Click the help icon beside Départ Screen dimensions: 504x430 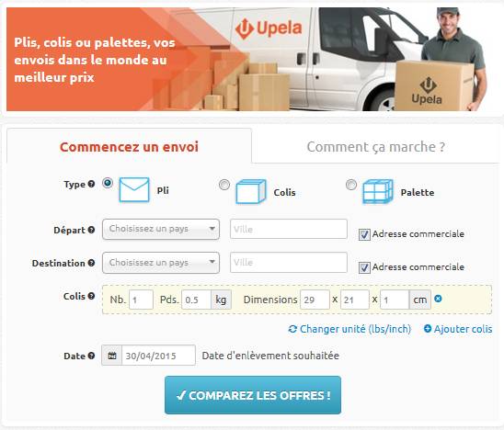(x=91, y=230)
